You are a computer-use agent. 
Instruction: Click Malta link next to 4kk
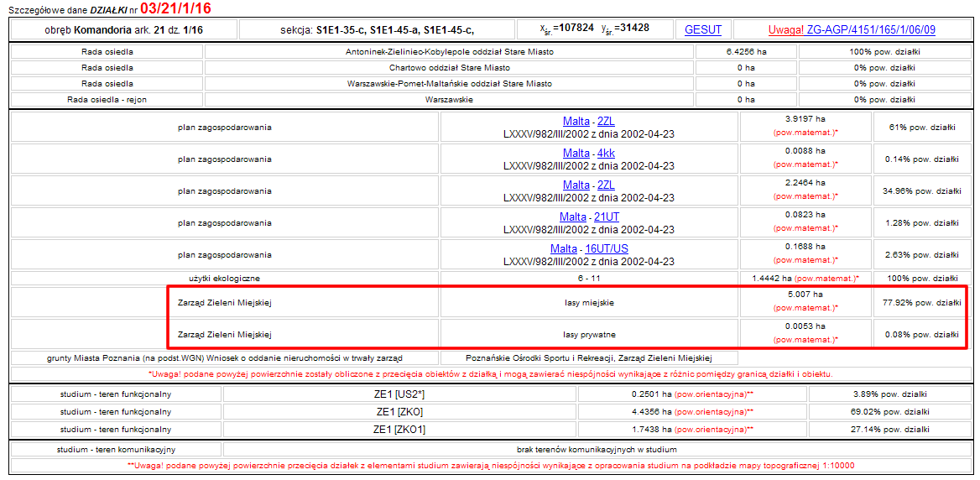click(x=576, y=153)
